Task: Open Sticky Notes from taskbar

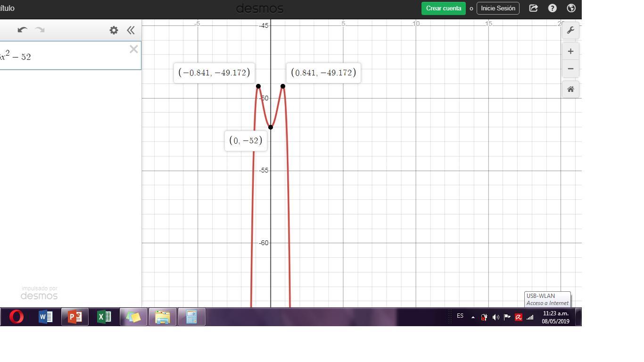Action: pos(133,317)
